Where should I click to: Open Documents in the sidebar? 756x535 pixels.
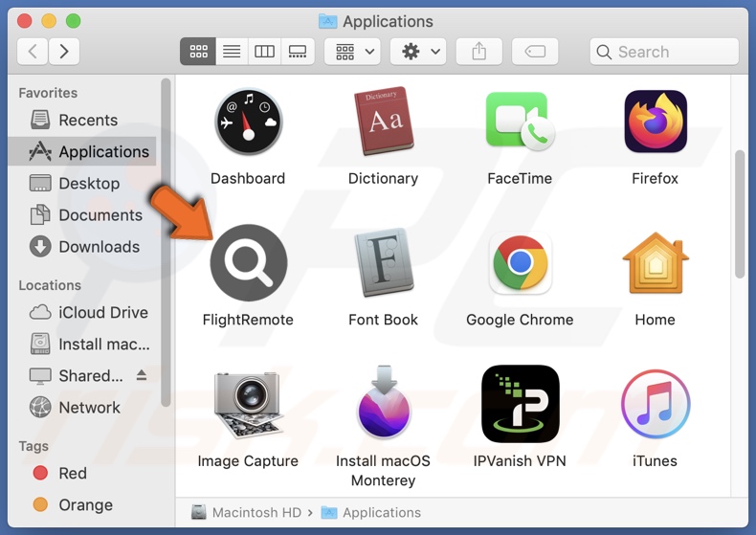pos(82,215)
